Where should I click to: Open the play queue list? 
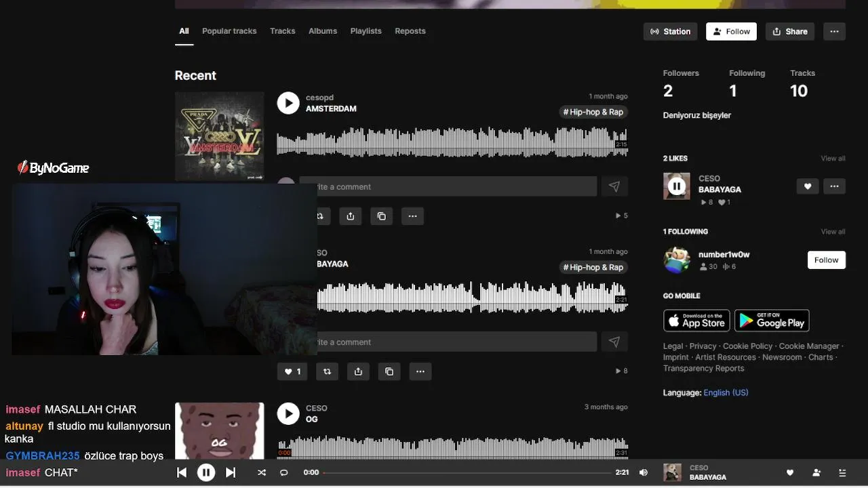point(842,472)
